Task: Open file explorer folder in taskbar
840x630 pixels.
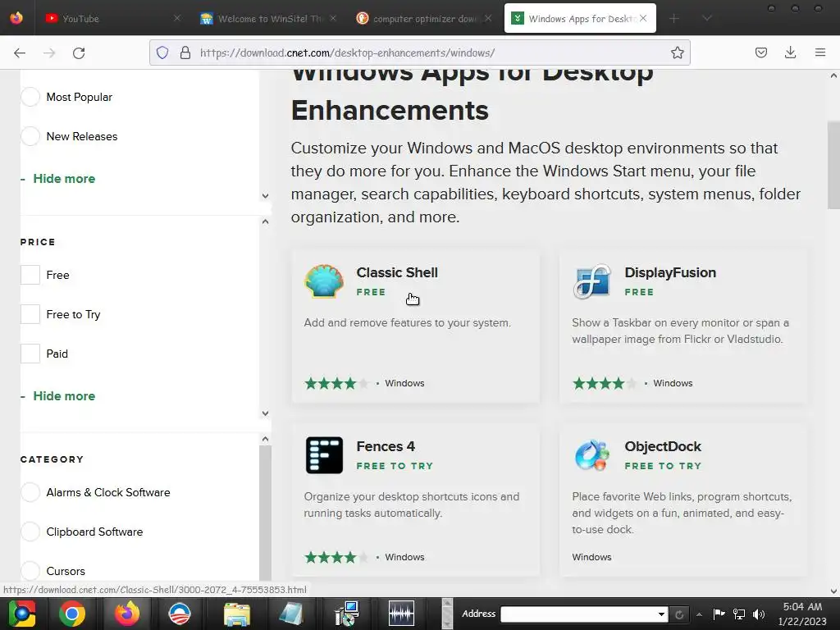Action: pyautogui.click(x=237, y=614)
